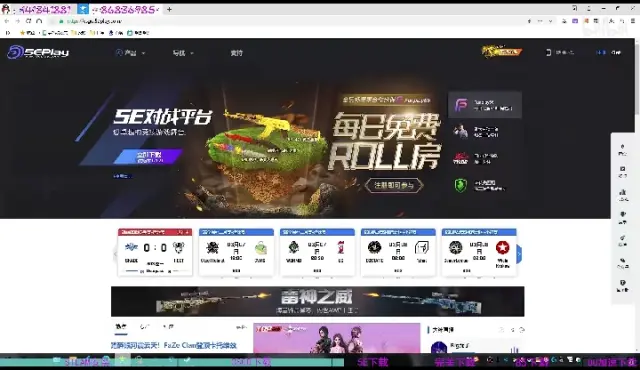Select the green shield banner item
The width and height of the screenshot is (640, 370).
485,186
